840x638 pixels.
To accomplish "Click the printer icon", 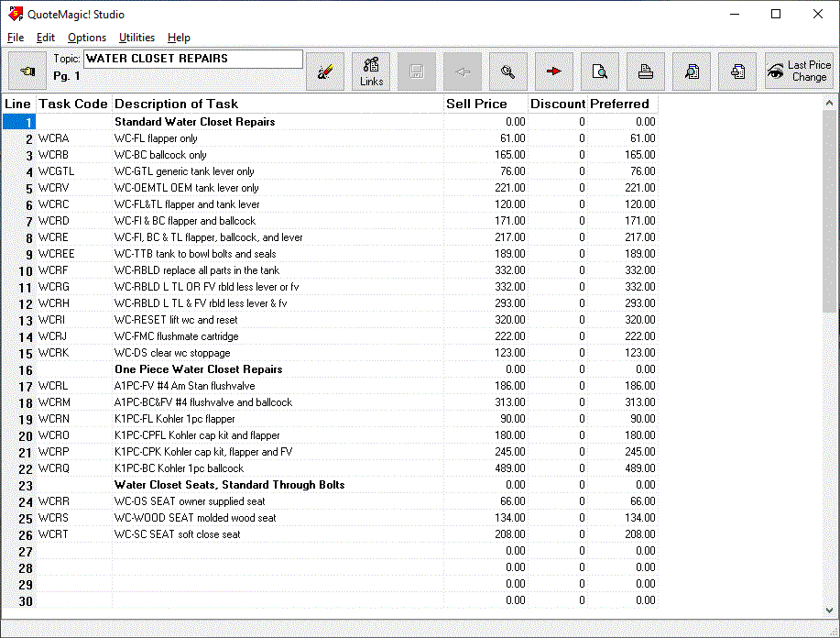I will [x=646, y=71].
